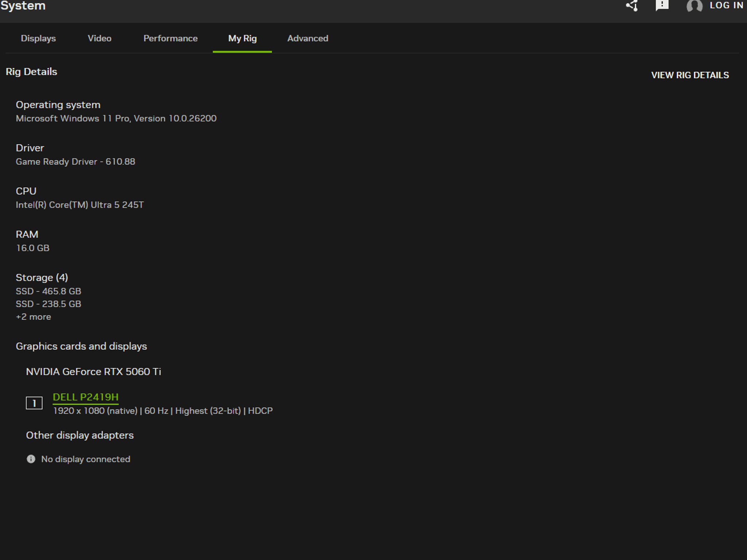Click the RAM label
Image resolution: width=747 pixels, height=560 pixels.
[27, 234]
